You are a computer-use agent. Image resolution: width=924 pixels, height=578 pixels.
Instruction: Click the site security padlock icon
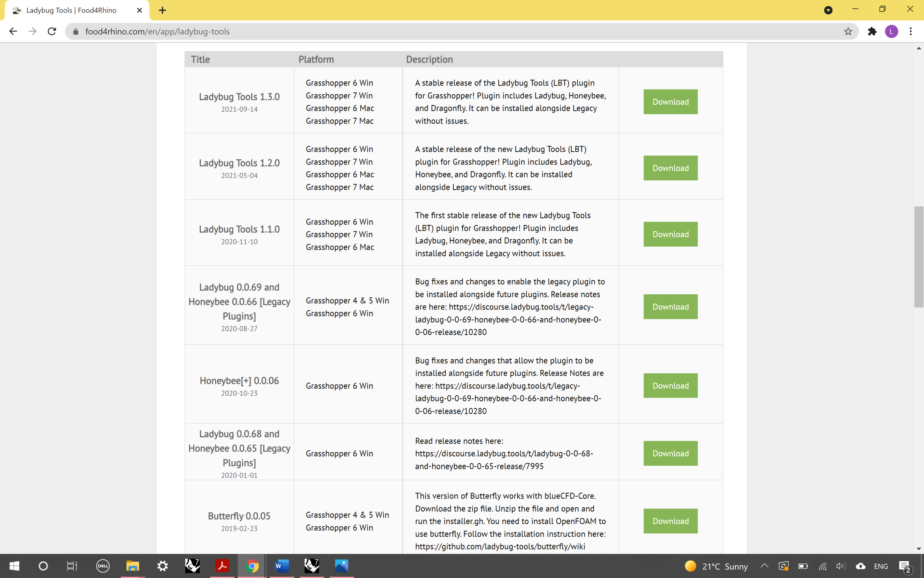(x=76, y=31)
